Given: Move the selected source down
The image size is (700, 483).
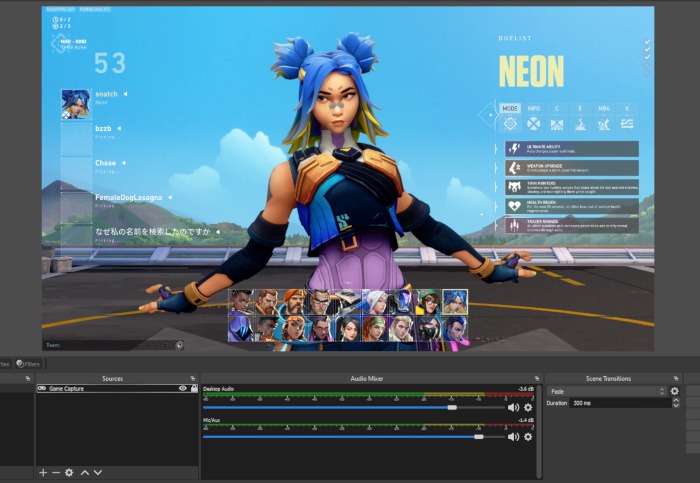Looking at the screenshot, I should point(98,472).
